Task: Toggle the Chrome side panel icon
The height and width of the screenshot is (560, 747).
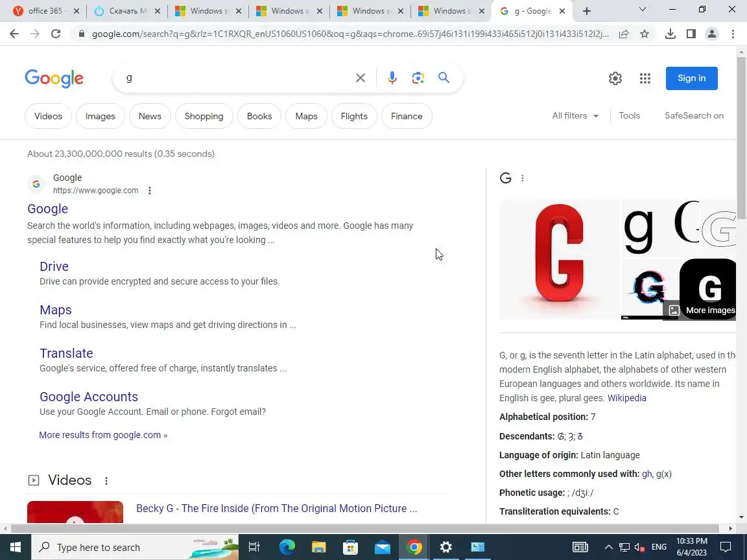Action: point(691,34)
